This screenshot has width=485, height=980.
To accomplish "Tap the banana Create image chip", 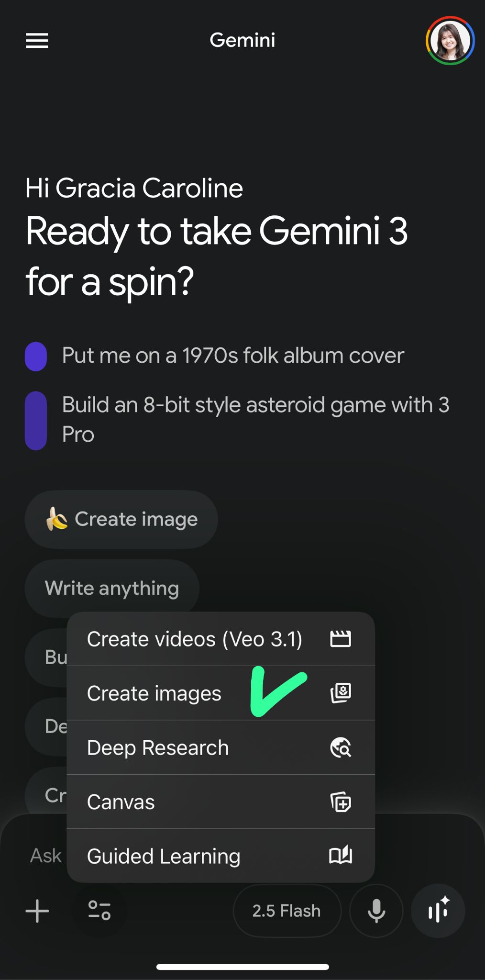I will pyautogui.click(x=121, y=519).
